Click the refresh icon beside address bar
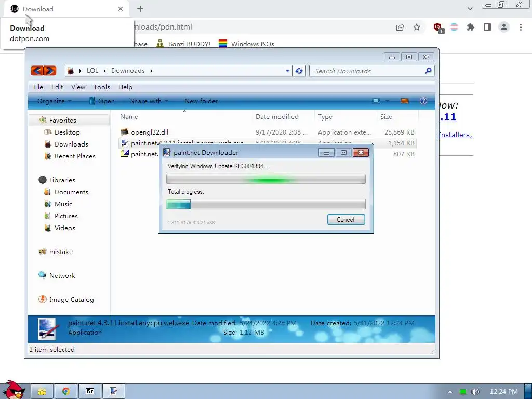 (x=299, y=71)
